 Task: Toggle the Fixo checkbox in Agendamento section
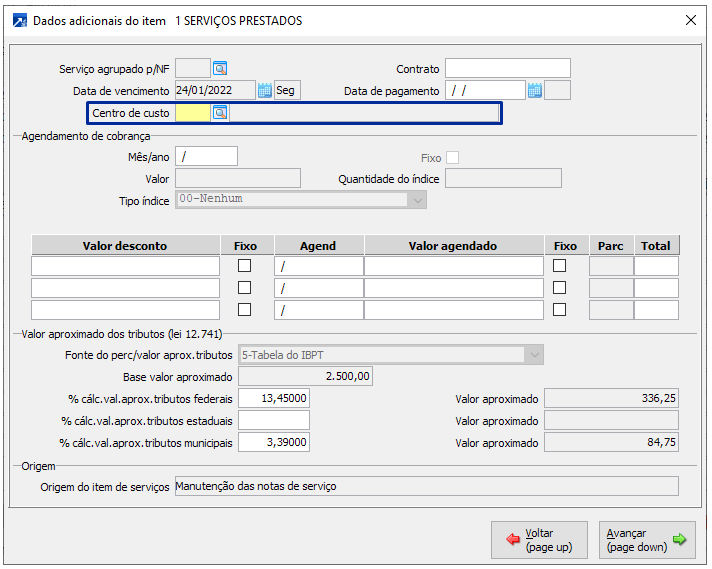pyautogui.click(x=453, y=157)
